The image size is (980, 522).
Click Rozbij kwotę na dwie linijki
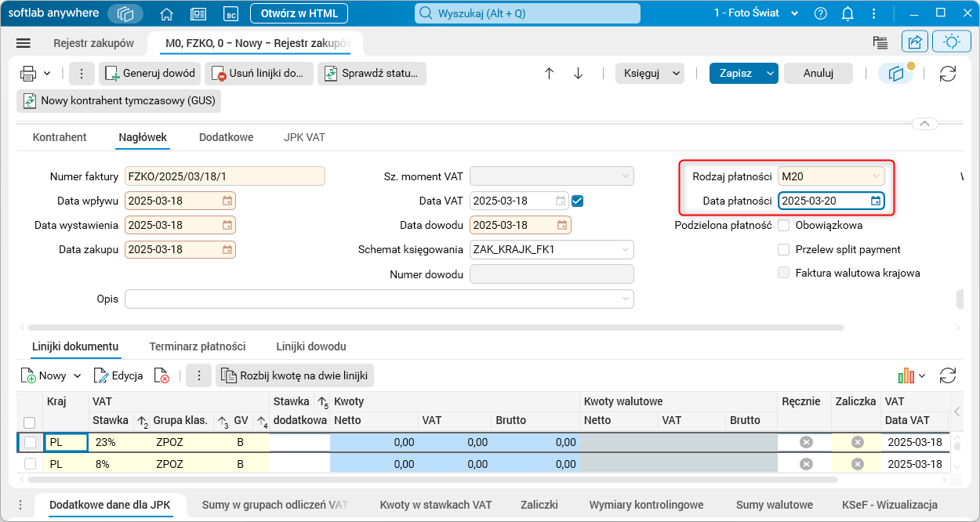(x=295, y=375)
